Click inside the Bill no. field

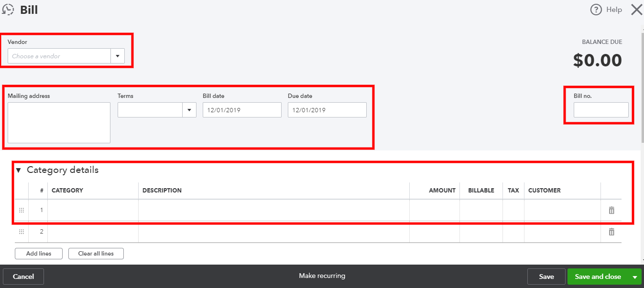tap(600, 109)
